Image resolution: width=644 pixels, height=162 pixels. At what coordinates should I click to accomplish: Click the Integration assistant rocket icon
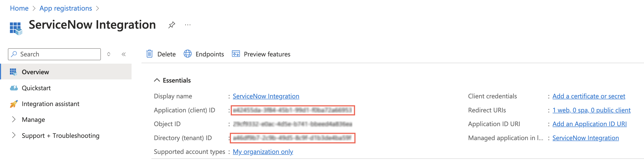14,104
